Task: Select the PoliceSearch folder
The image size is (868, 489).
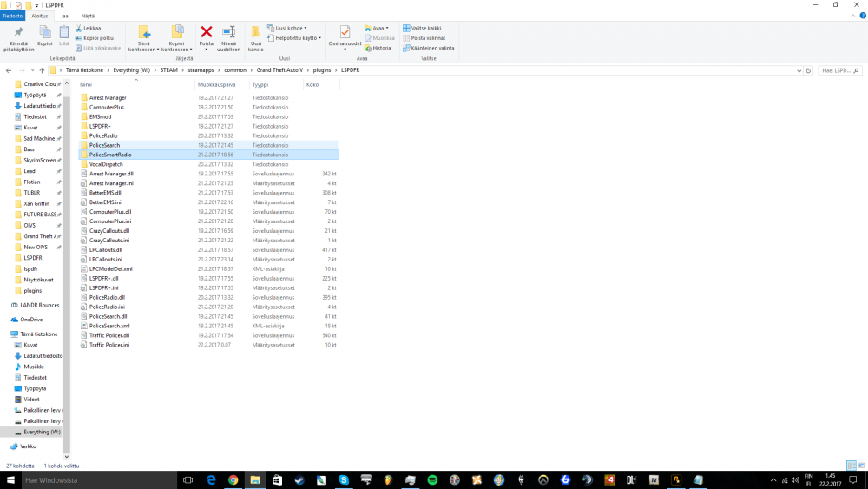Action: coord(104,146)
